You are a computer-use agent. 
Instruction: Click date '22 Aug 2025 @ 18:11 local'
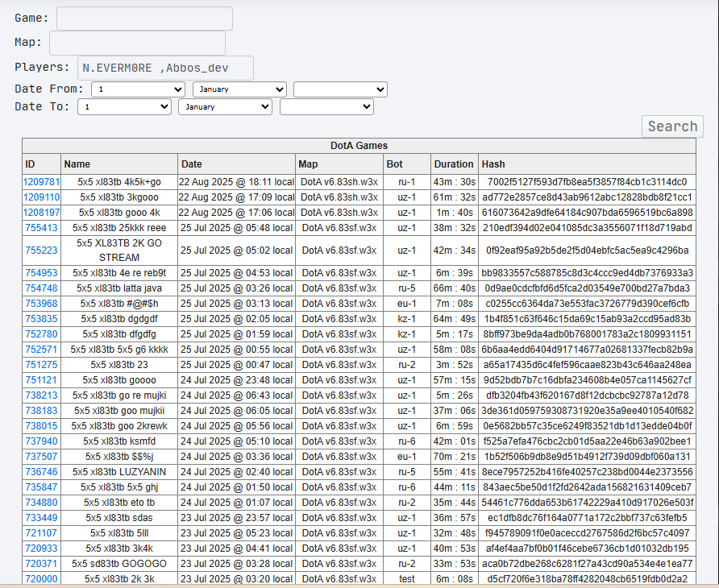(x=237, y=182)
